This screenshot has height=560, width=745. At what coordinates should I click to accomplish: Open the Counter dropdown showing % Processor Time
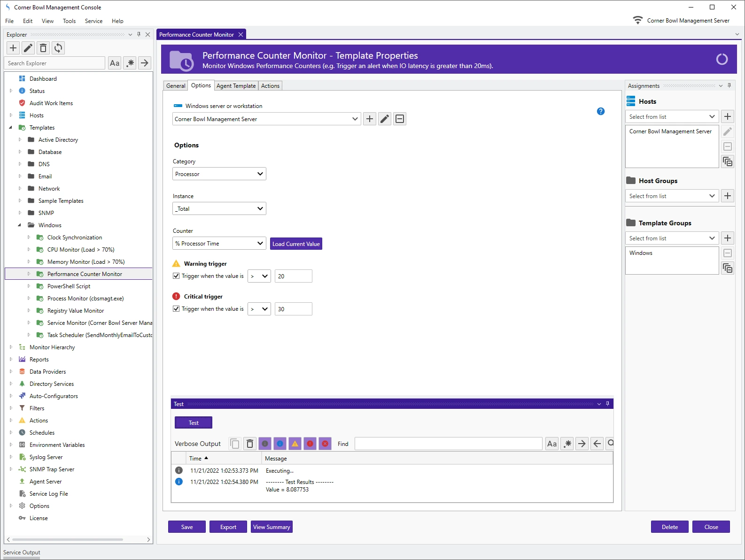[x=219, y=244]
